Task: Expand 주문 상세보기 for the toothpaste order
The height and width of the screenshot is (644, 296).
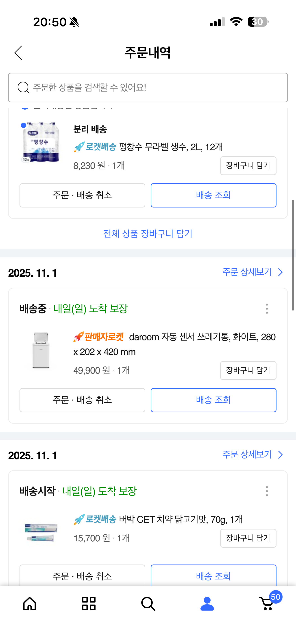Action: point(252,454)
